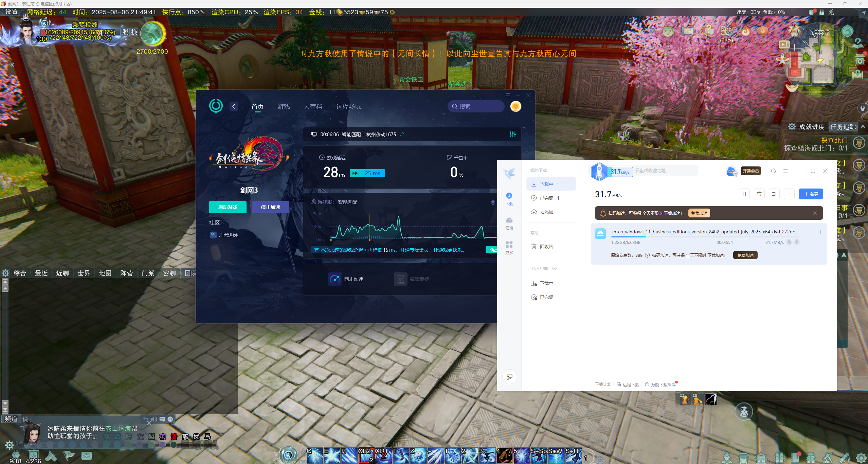Open the 更多 more apps sidebar icon
The width and height of the screenshot is (868, 464).
pos(509,247)
